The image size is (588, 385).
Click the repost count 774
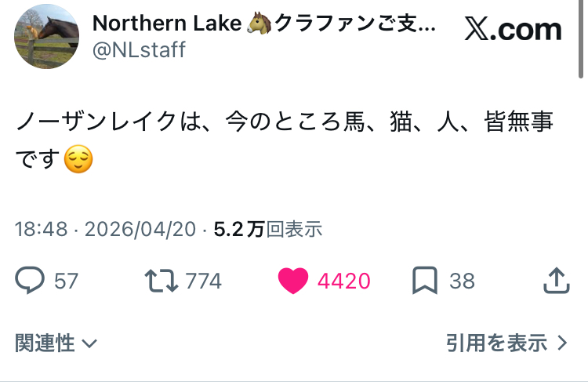(204, 281)
